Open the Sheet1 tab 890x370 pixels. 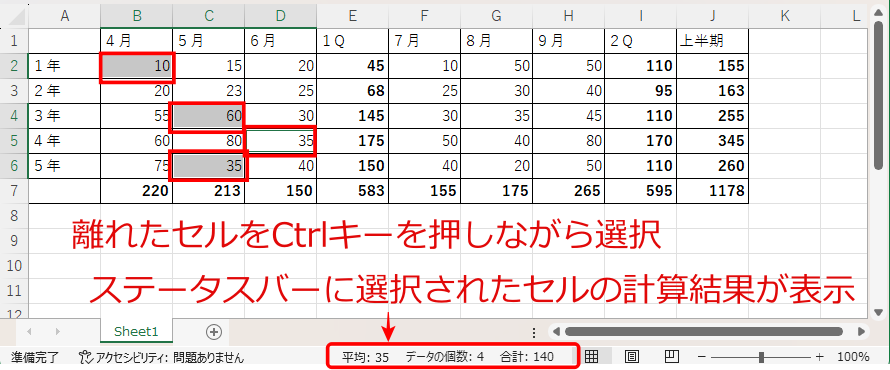tap(136, 331)
